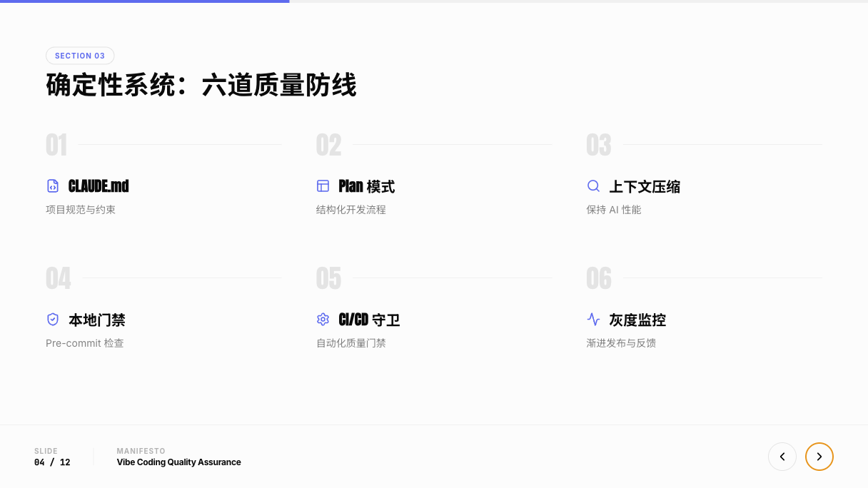The image size is (868, 488).
Task: Click the activity pulse icon beside 灰度监控
Action: (593, 320)
